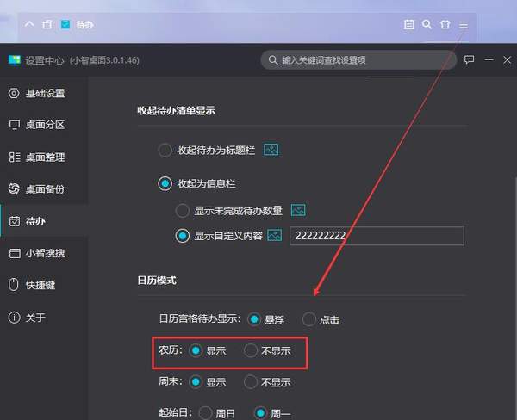
Task: Click magnifier icon in settings search box
Action: tap(273, 60)
